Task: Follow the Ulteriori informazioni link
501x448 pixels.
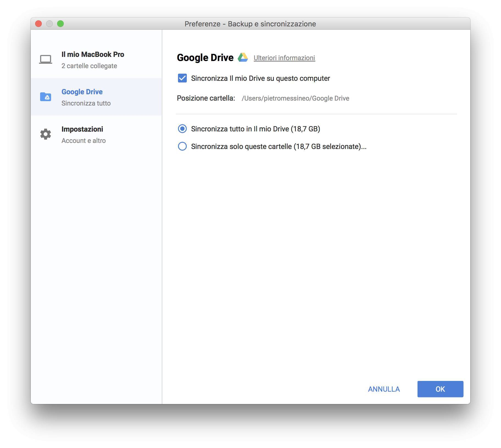Action: (284, 58)
